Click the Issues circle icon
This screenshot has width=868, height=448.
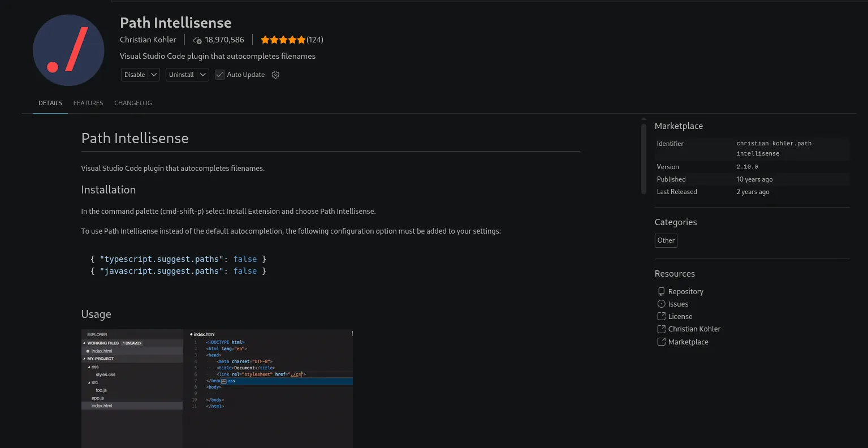click(661, 304)
